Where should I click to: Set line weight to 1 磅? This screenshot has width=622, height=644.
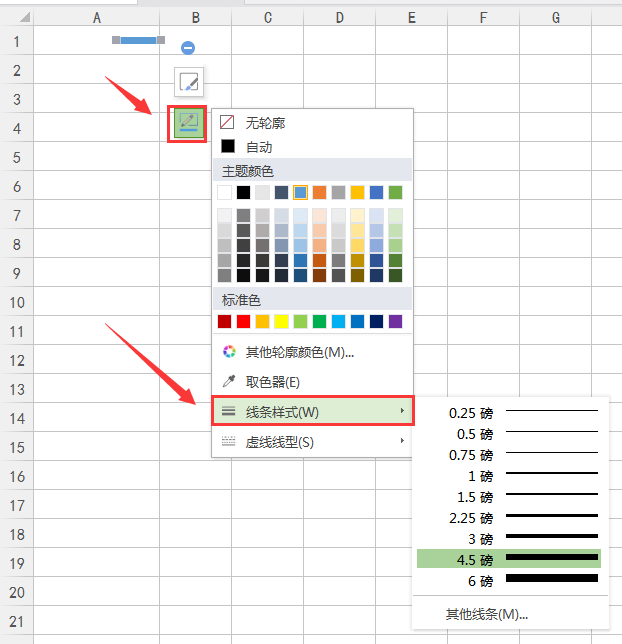pos(509,475)
